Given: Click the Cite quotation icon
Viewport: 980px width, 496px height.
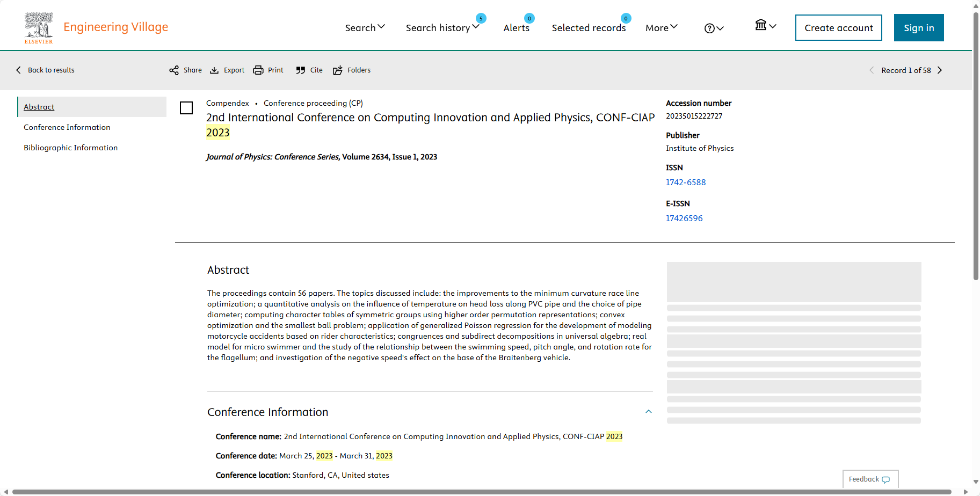Looking at the screenshot, I should click(301, 70).
